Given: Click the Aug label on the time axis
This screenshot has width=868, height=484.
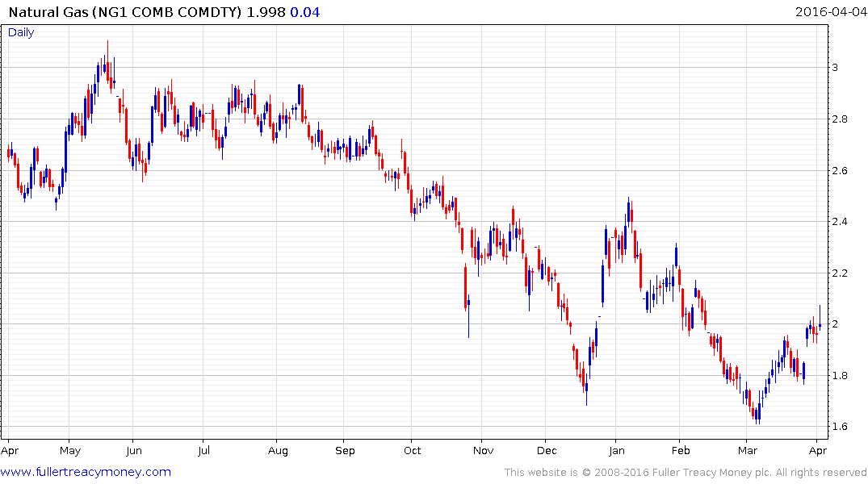Looking at the screenshot, I should [x=278, y=450].
